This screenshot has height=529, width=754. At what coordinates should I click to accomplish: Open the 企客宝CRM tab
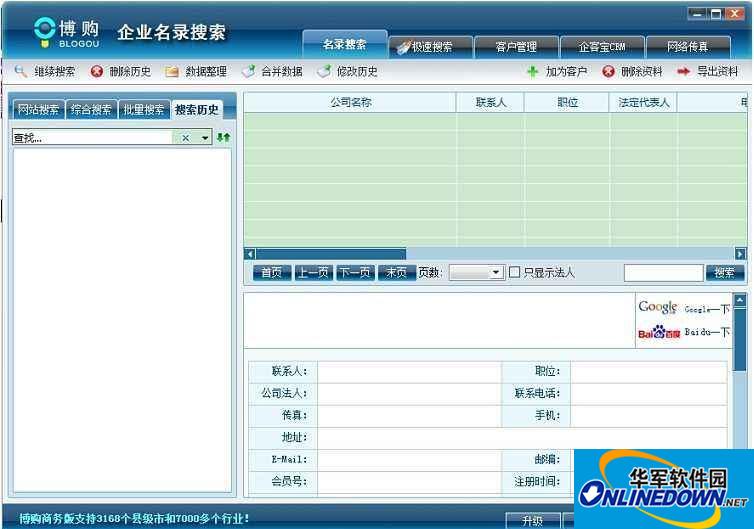[602, 47]
